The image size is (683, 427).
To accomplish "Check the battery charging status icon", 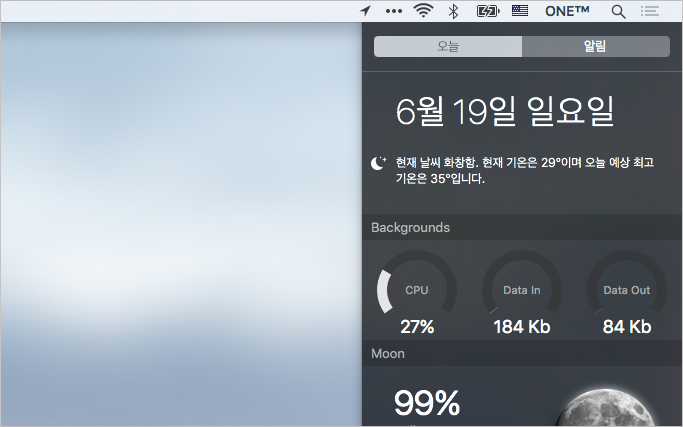I will 488,11.
